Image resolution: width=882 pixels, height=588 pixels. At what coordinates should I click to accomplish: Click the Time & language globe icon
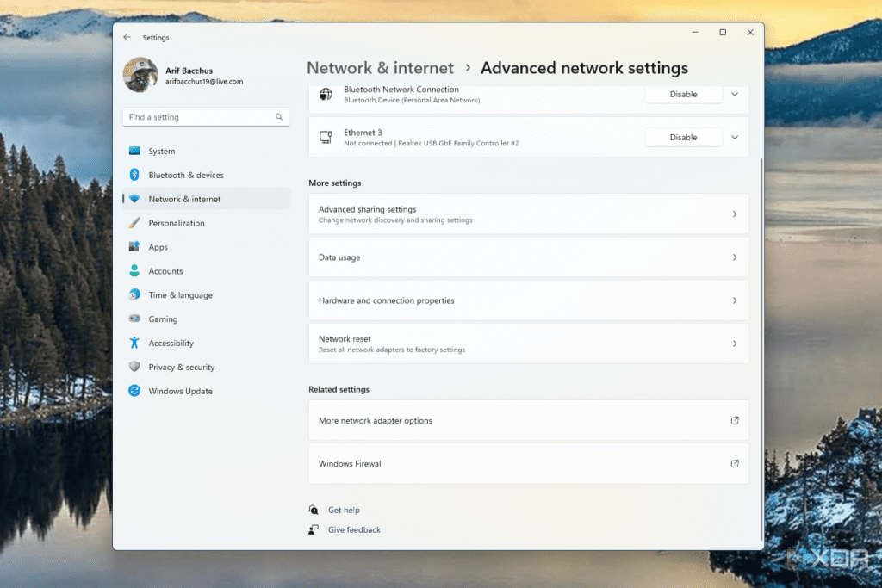pos(134,294)
